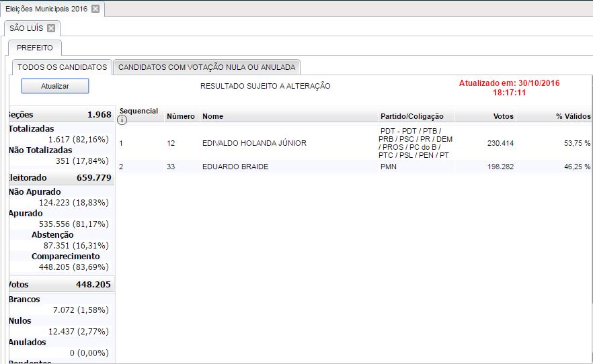This screenshot has height=364, width=593.
Task: Sort by the Número column header
Action: click(181, 116)
